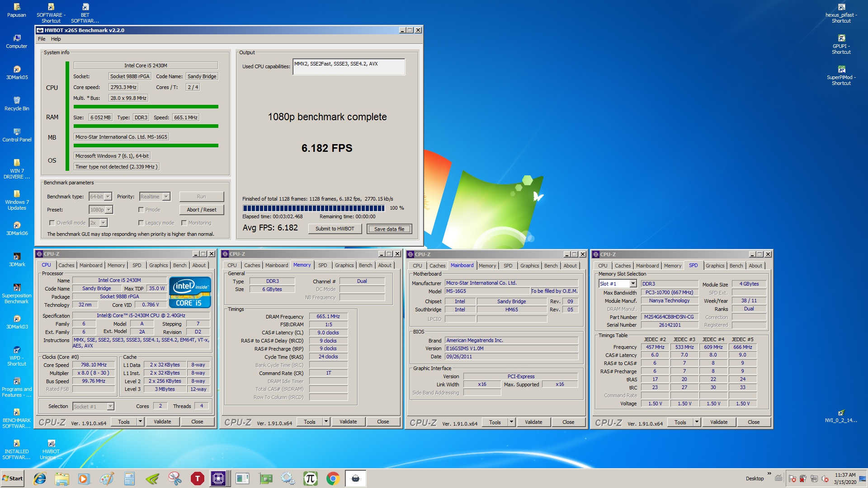The height and width of the screenshot is (488, 868).
Task: Click the Save data file button
Action: tap(389, 229)
